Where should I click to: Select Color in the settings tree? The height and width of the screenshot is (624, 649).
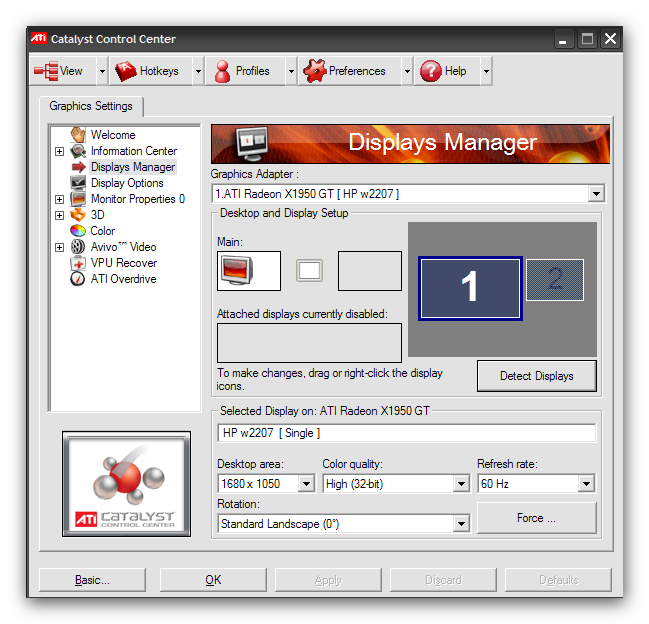click(x=103, y=231)
